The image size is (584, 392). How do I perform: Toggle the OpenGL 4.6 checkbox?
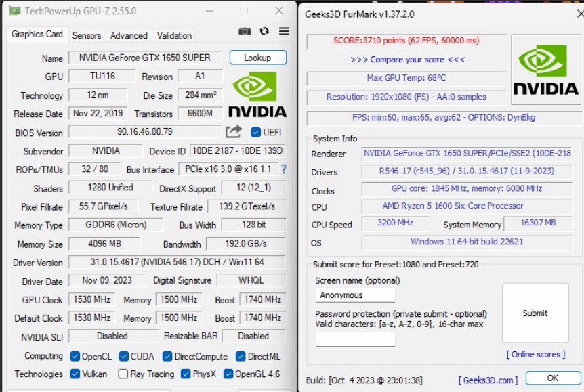point(228,374)
